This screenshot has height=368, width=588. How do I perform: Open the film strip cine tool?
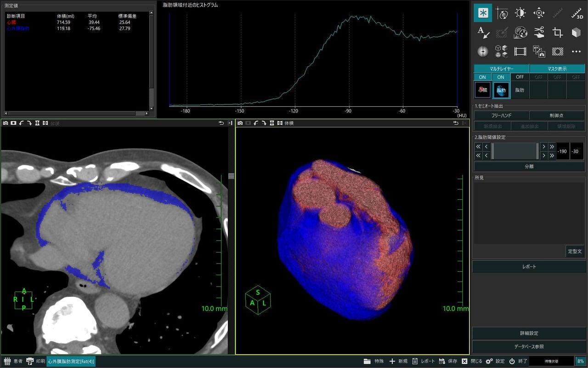tap(520, 51)
